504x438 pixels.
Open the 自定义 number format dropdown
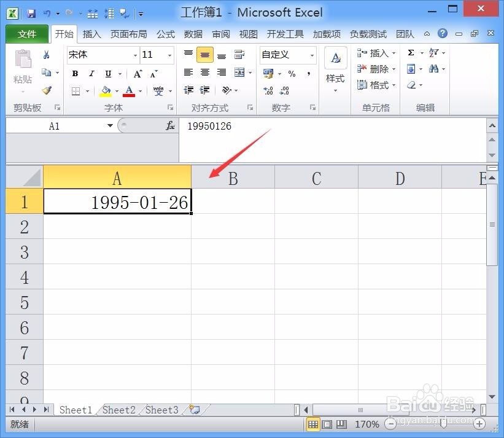coord(311,55)
